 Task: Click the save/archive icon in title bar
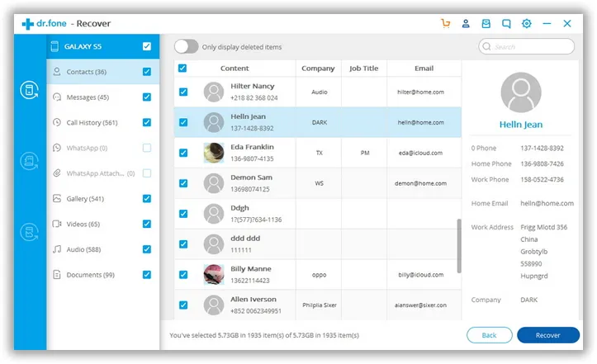click(486, 24)
